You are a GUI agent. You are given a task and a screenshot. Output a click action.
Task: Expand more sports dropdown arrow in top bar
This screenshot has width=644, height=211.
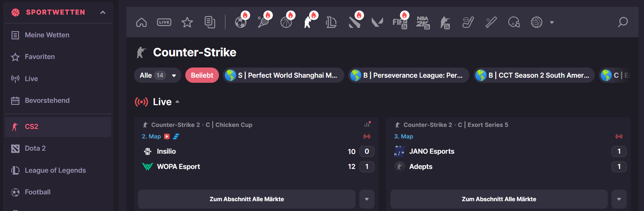pyautogui.click(x=552, y=22)
